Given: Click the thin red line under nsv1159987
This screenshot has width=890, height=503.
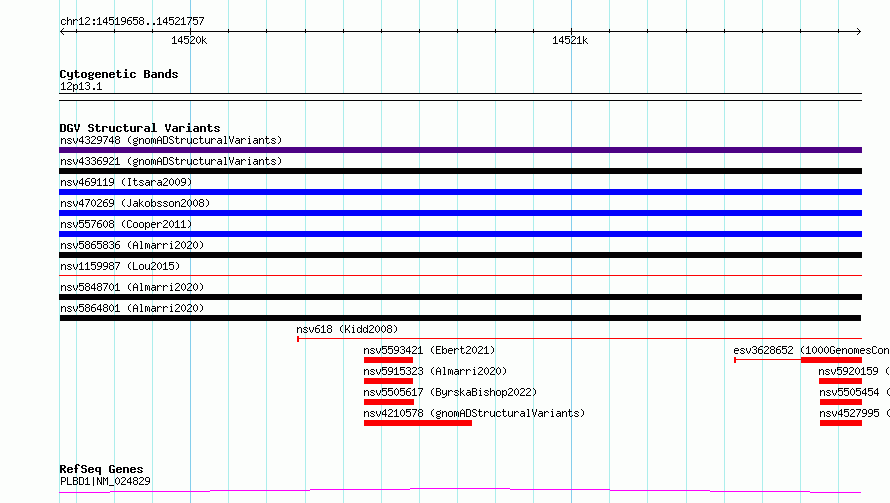Looking at the screenshot, I should tap(460, 275).
